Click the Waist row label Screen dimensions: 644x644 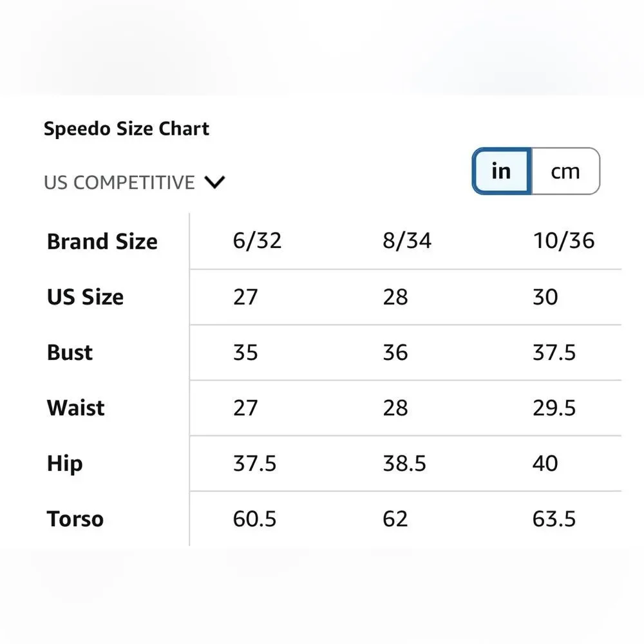click(76, 408)
